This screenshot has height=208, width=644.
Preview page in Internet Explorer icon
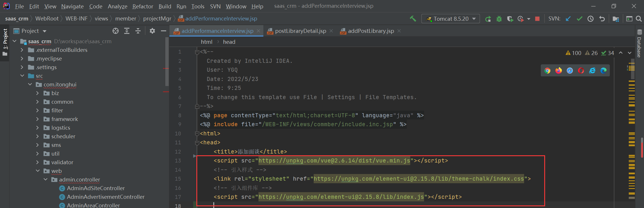tap(592, 71)
